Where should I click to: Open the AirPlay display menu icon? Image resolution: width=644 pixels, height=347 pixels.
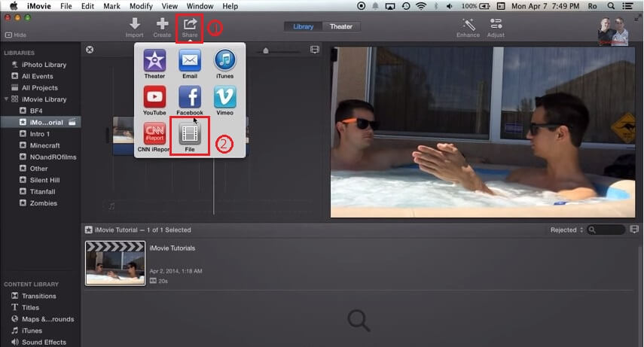[x=389, y=6]
